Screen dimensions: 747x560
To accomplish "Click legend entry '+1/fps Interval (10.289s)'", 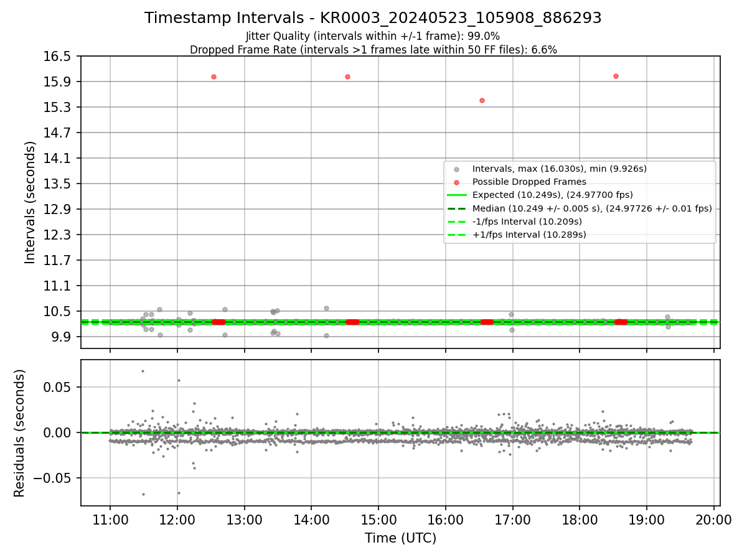I will pos(529,235).
